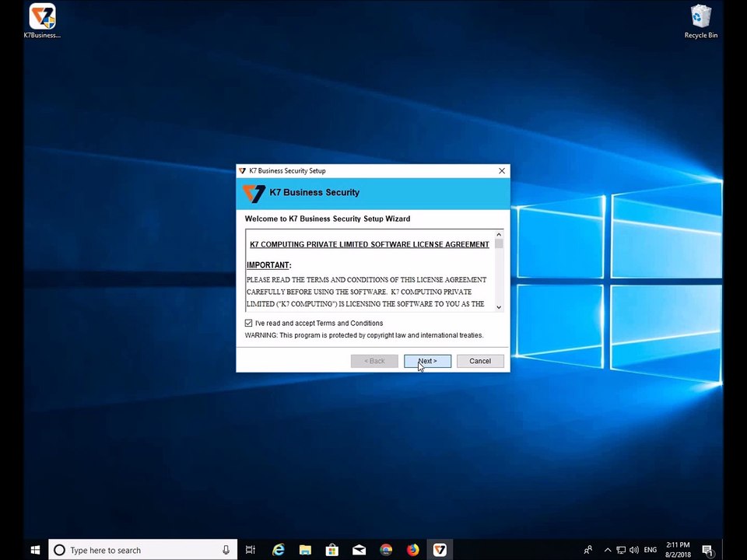Click the K7 Business Security header logo
Viewport: 747px width, 560px height.
click(x=254, y=193)
